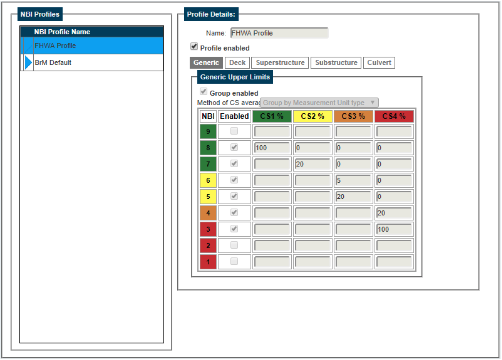Toggle Enabled checkbox for NBI 8
This screenshot has width=502, height=360.
234,147
